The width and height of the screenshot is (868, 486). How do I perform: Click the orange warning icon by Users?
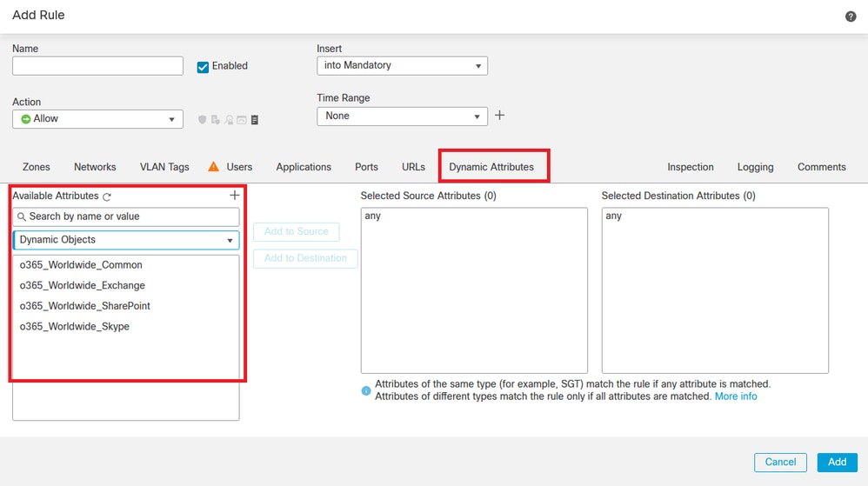[213, 167]
